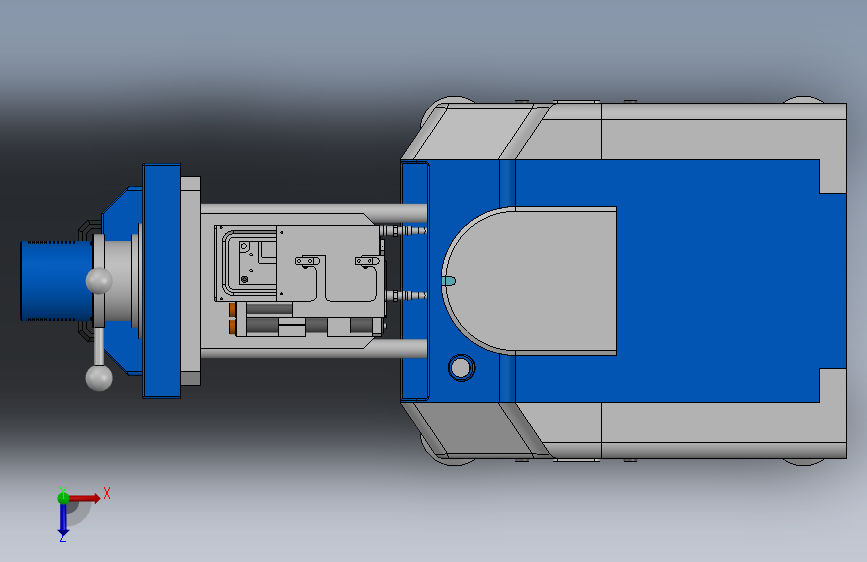Select the tall blue flange plate

[x=161, y=281]
